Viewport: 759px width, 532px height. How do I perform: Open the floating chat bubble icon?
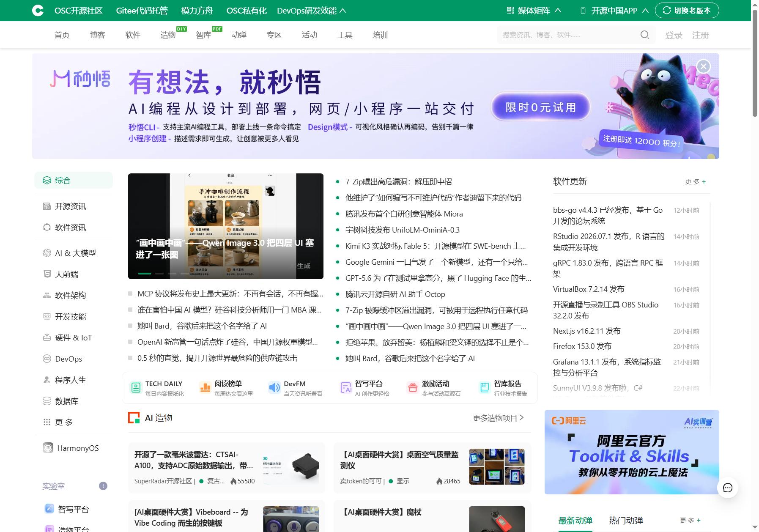[728, 488]
